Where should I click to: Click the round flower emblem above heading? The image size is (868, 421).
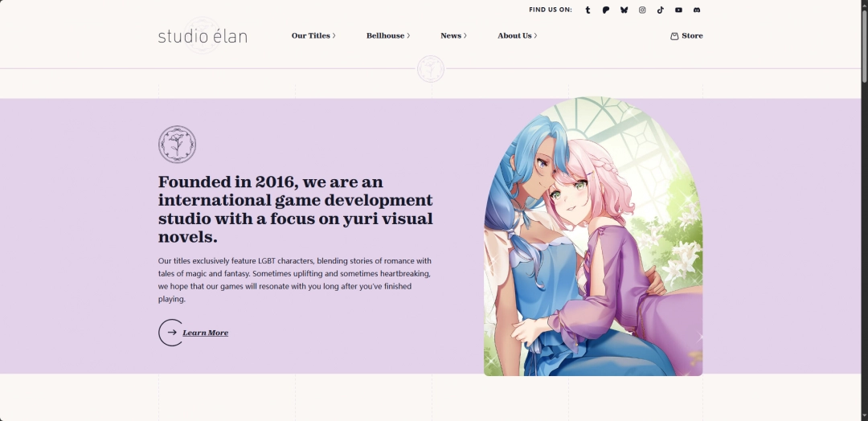click(x=177, y=145)
